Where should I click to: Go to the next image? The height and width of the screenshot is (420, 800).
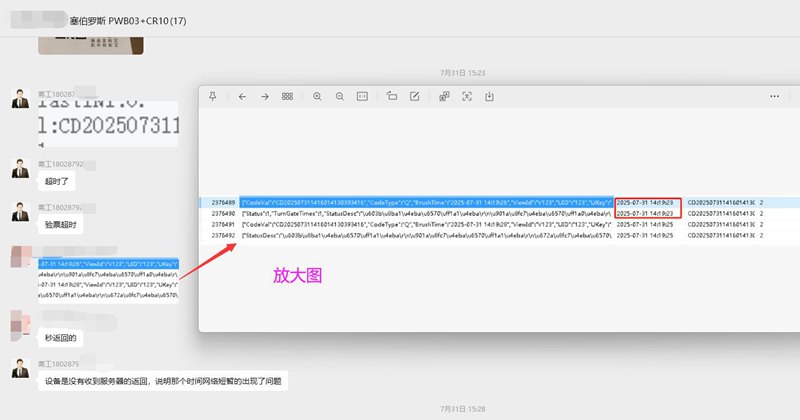click(265, 97)
